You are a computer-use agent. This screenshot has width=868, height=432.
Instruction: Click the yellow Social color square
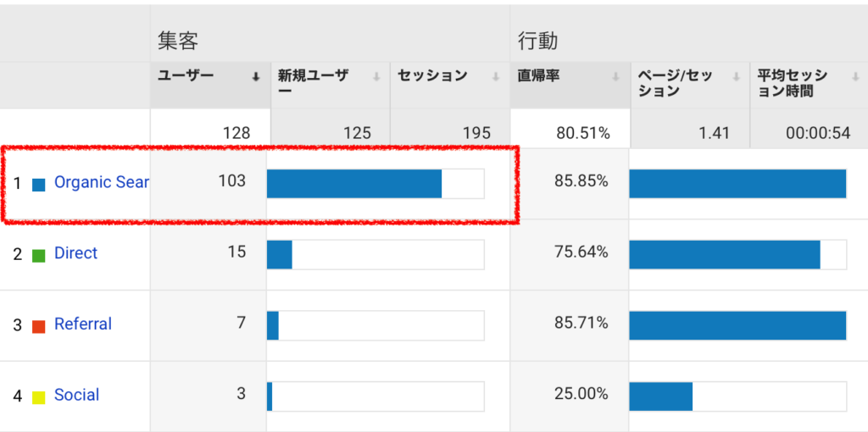click(x=39, y=397)
